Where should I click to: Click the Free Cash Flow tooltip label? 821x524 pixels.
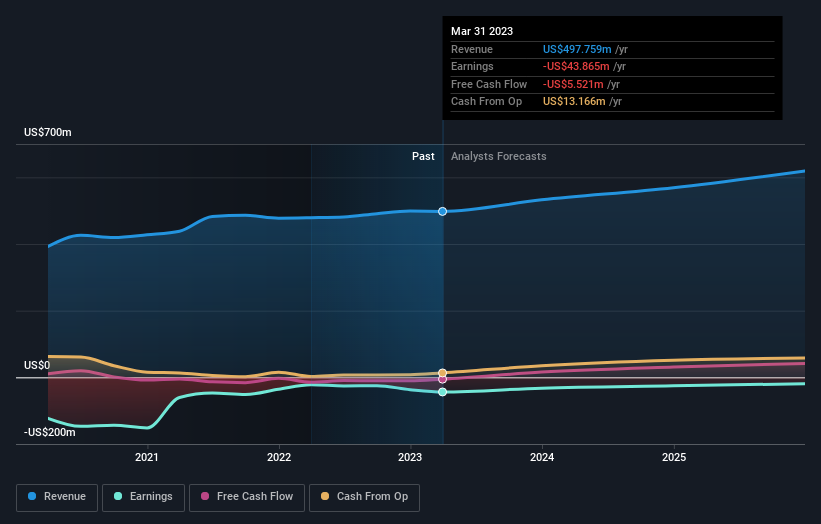point(489,84)
